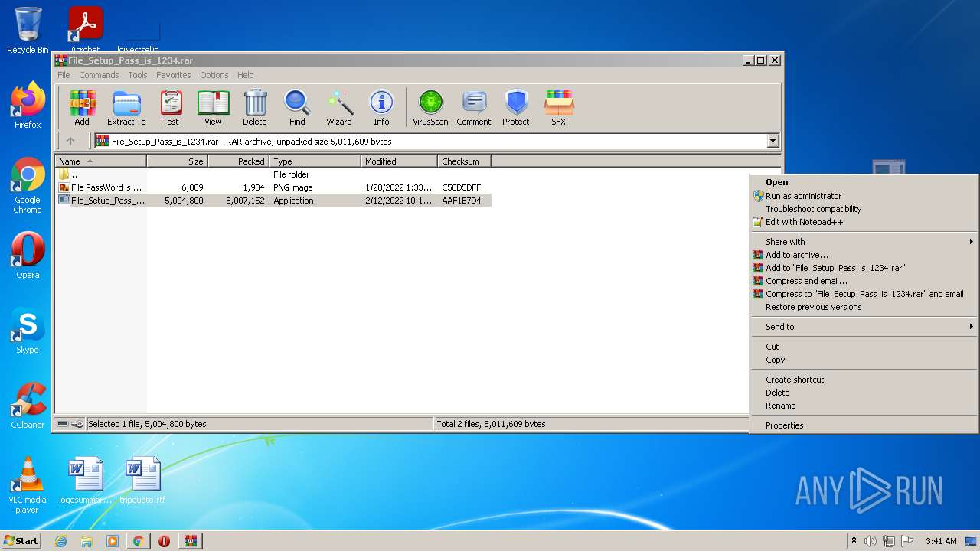Open the Extract To tool
980x551 pixels.
point(126,108)
